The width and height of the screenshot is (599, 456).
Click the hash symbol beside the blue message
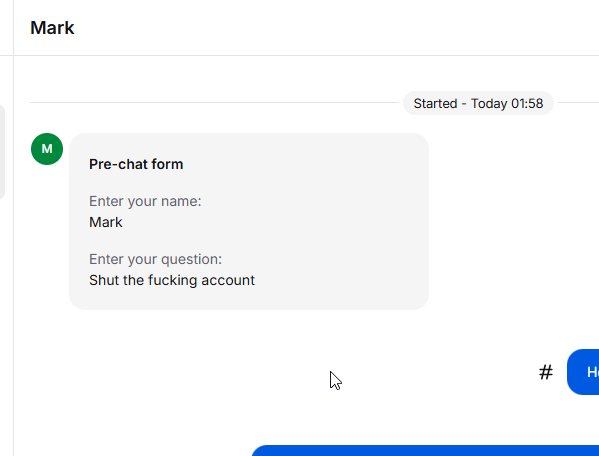click(x=546, y=372)
